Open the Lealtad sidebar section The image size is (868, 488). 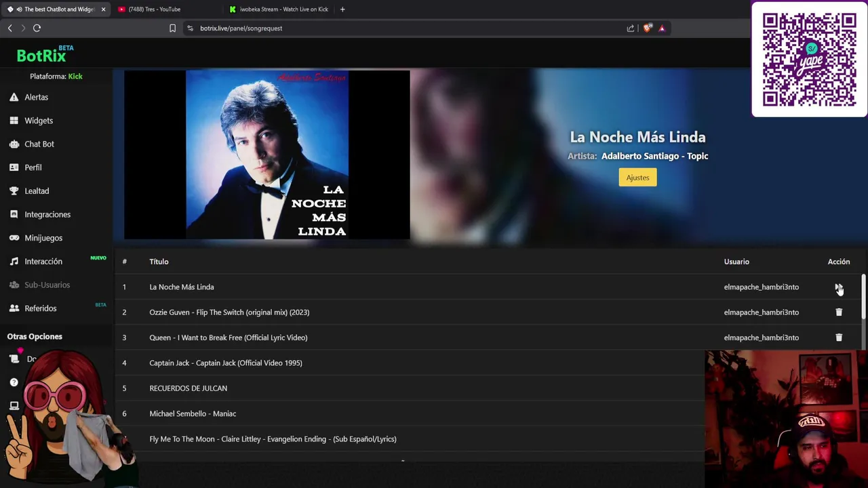point(37,191)
